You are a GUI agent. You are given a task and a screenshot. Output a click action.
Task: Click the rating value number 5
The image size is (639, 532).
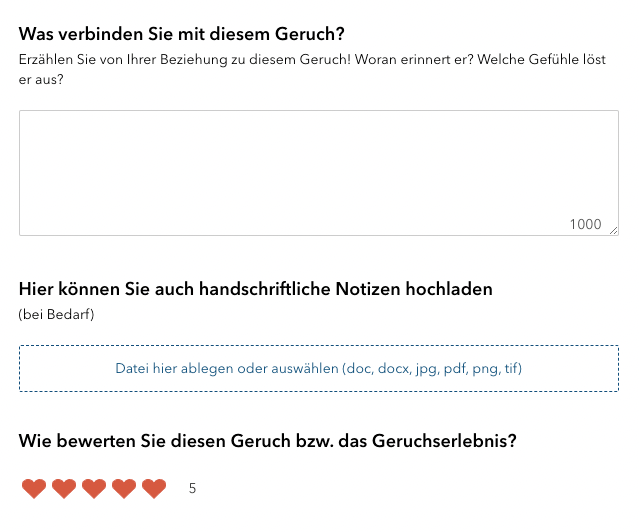[192, 489]
